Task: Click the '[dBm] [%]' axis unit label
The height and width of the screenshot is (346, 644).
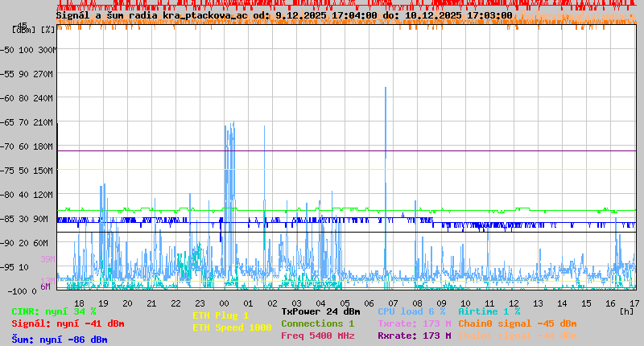Action: (x=34, y=30)
